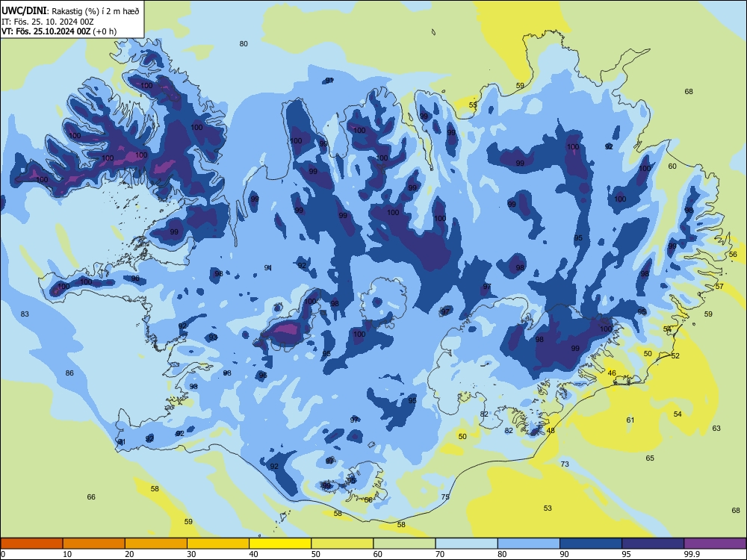Click the humidity value '46' in the southeast
Image resolution: width=747 pixels, height=560 pixels.
coord(612,373)
